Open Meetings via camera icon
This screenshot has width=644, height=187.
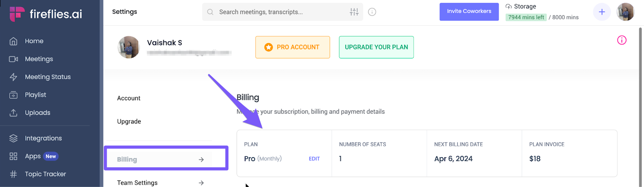click(x=13, y=59)
